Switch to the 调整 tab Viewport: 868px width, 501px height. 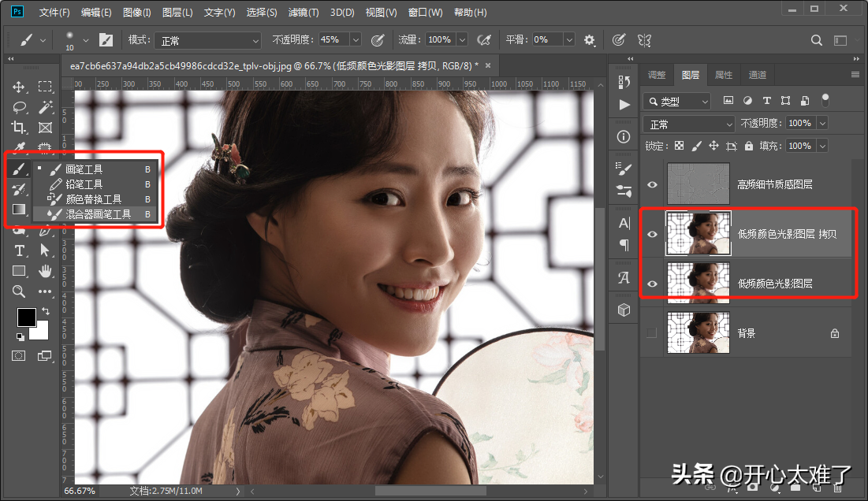[657, 75]
